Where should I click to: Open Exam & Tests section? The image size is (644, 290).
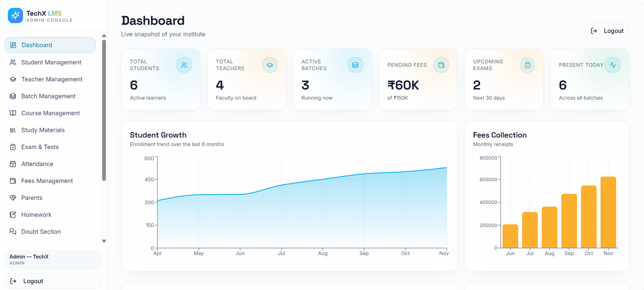(50, 147)
